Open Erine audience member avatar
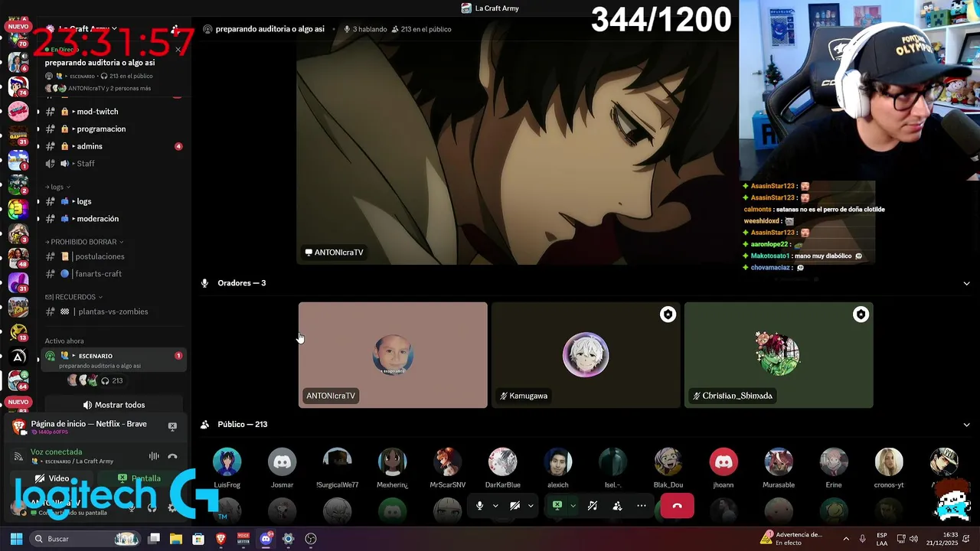 [834, 461]
